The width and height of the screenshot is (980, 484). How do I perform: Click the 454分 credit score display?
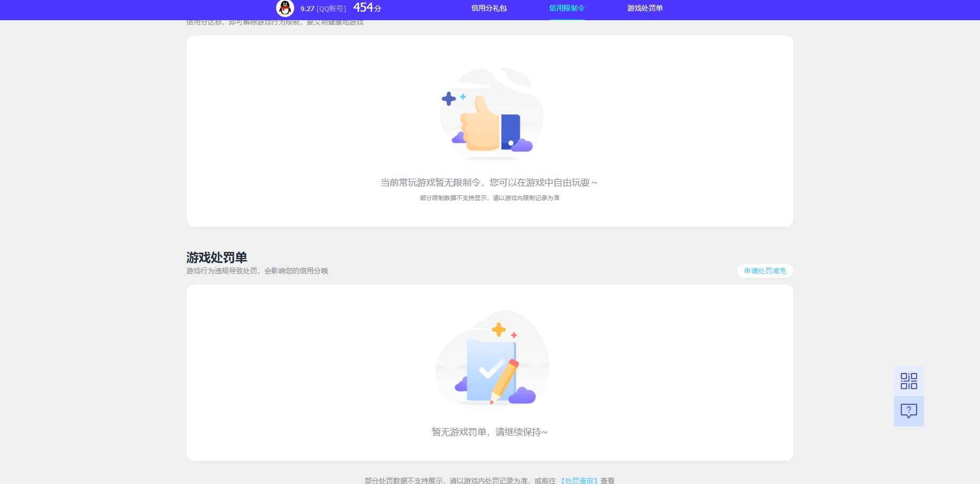pos(366,7)
